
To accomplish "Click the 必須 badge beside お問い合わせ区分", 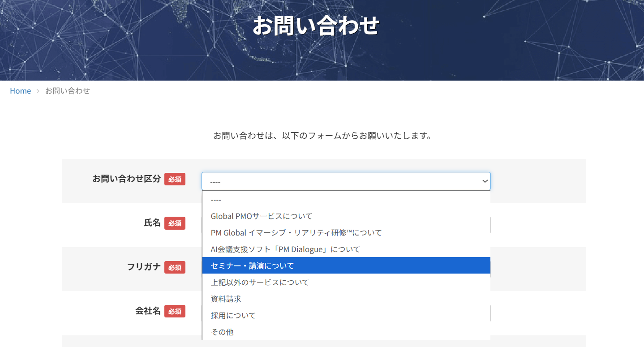I will (175, 179).
